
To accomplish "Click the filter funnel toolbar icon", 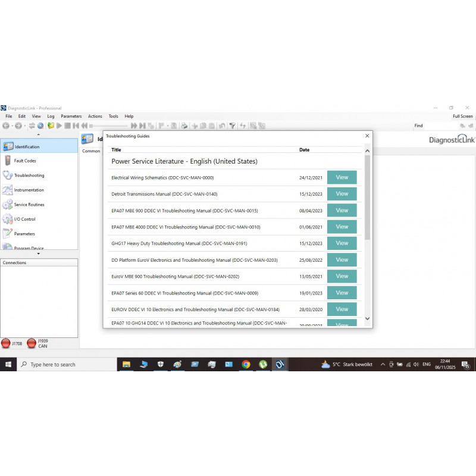I will pos(232,126).
